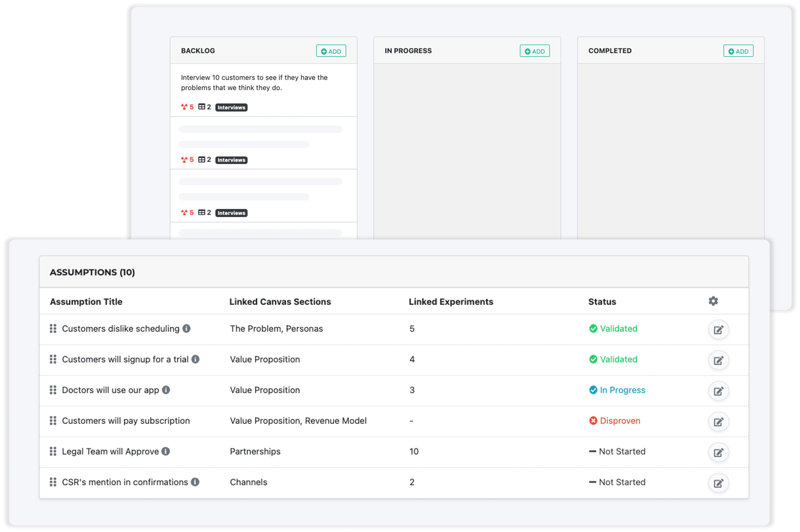Grab the drag handle for Legal Team will Approve

coord(53,451)
